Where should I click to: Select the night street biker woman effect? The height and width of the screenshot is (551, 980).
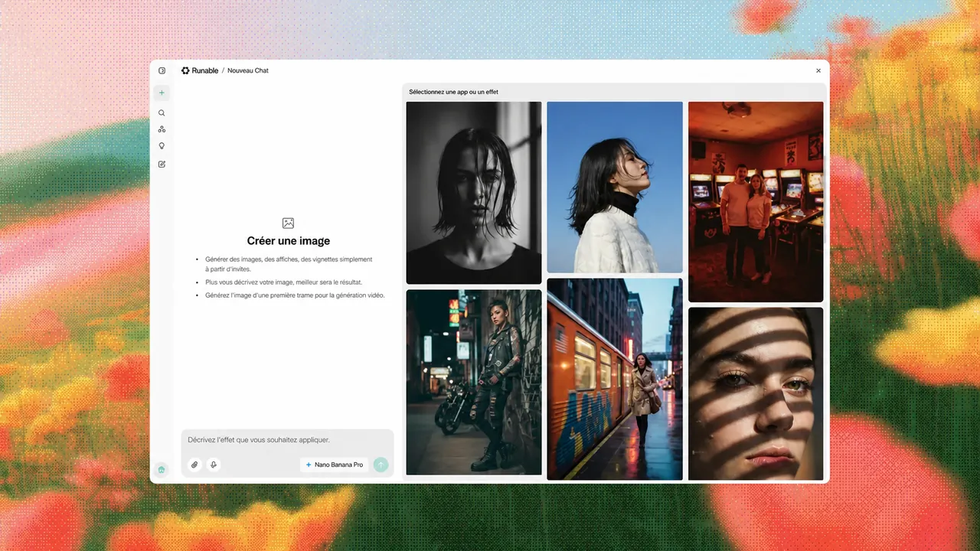[x=474, y=382]
